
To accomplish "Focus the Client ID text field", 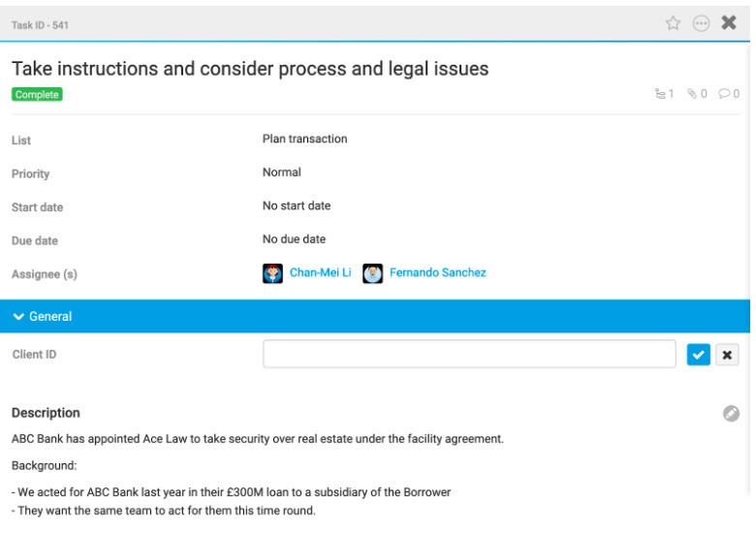I will tap(469, 355).
